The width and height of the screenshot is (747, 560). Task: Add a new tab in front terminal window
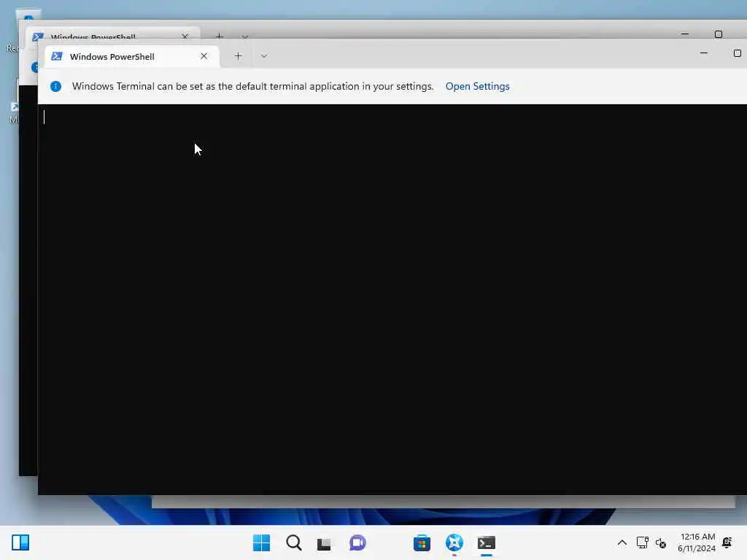point(239,56)
